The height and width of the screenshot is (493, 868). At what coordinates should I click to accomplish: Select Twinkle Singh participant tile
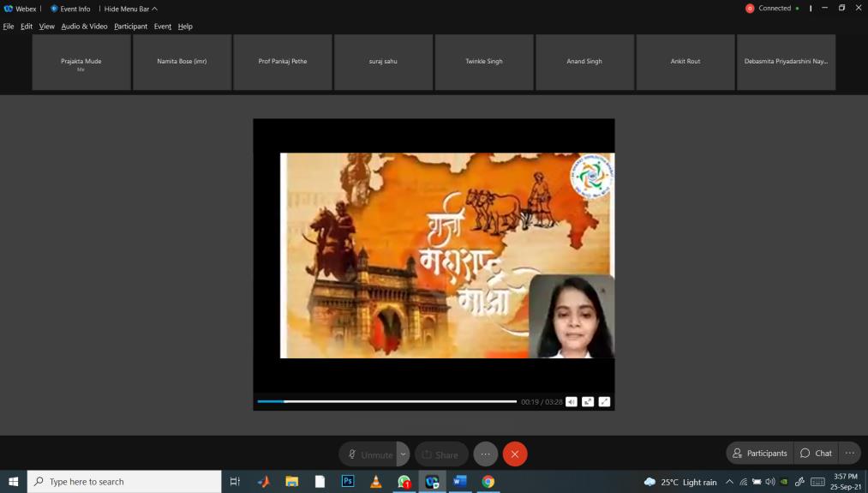pos(484,62)
